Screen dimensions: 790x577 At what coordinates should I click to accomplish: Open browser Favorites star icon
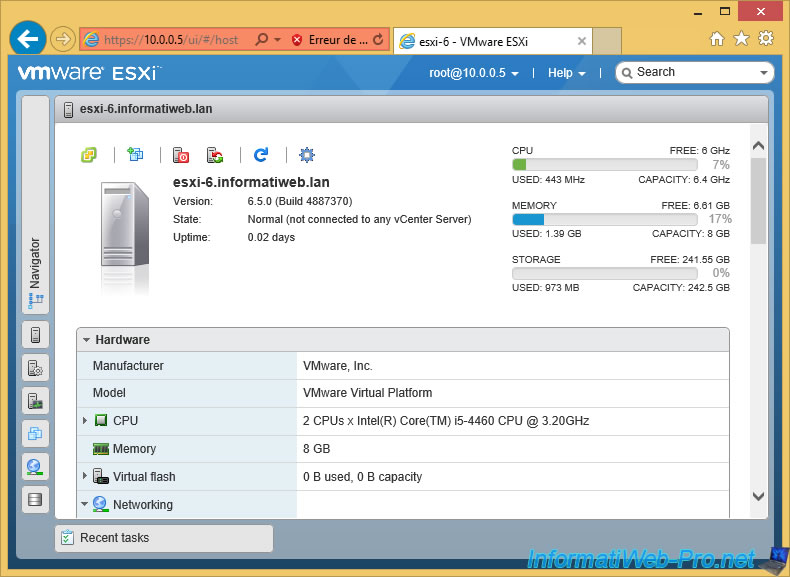pos(741,38)
